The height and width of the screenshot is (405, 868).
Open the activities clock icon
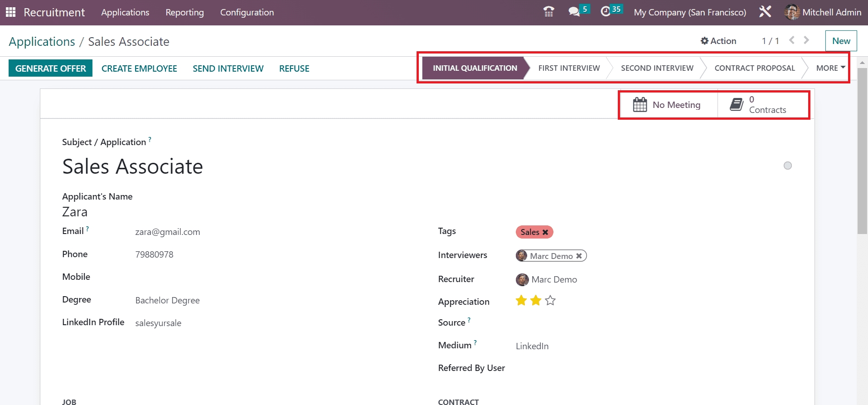tap(606, 12)
